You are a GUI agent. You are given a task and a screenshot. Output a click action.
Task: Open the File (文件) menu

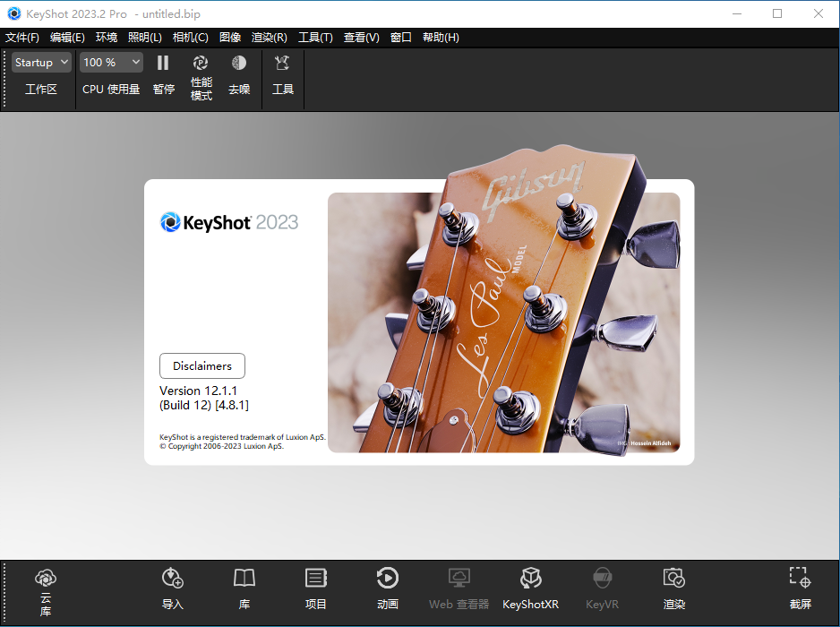pos(22,38)
